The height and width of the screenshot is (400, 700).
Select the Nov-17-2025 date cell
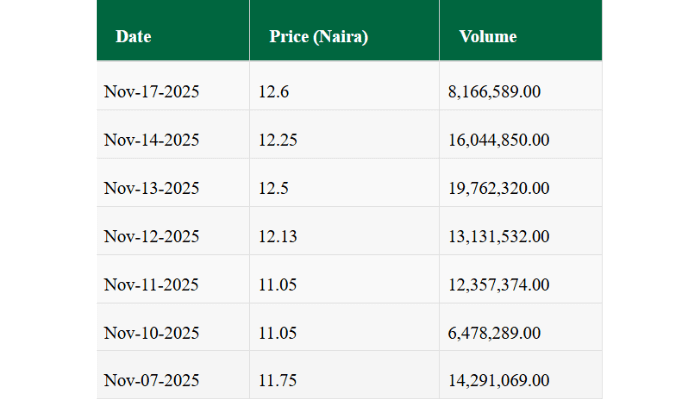[152, 91]
